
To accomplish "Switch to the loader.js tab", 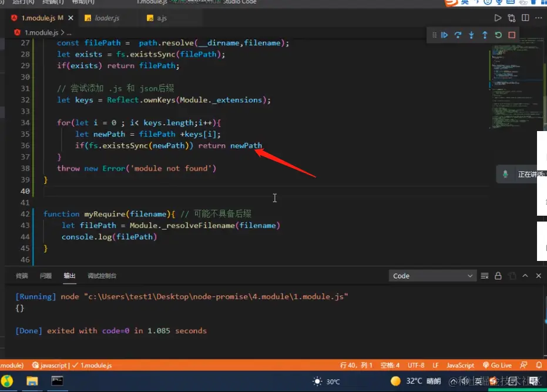I will point(107,18).
